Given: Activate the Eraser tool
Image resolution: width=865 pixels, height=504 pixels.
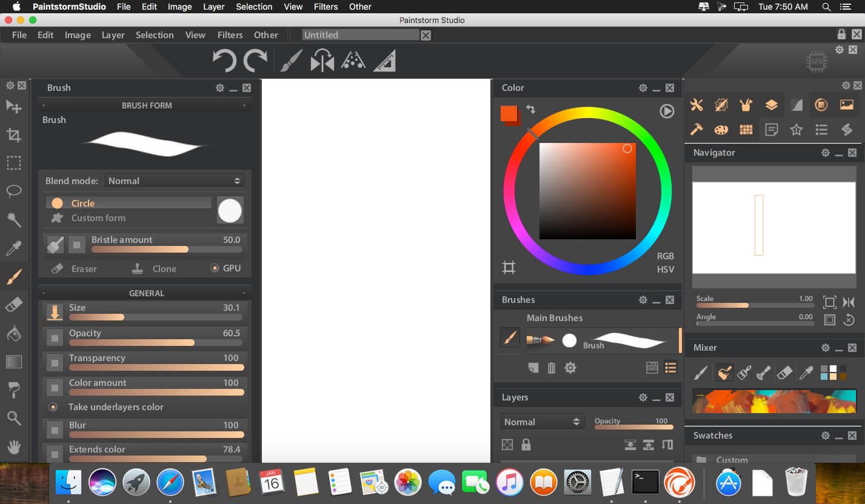Looking at the screenshot, I should (13, 304).
